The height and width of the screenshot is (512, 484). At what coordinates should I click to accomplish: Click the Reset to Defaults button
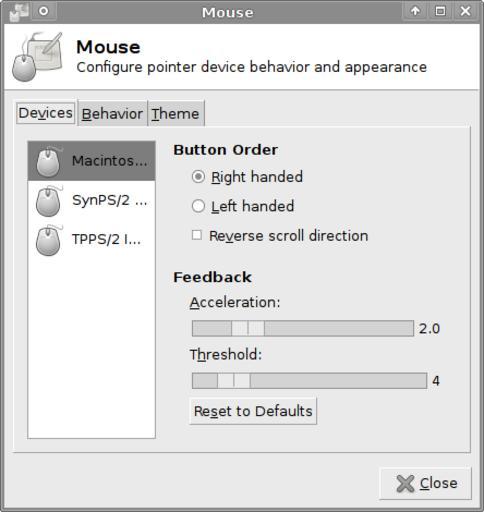pyautogui.click(x=253, y=411)
